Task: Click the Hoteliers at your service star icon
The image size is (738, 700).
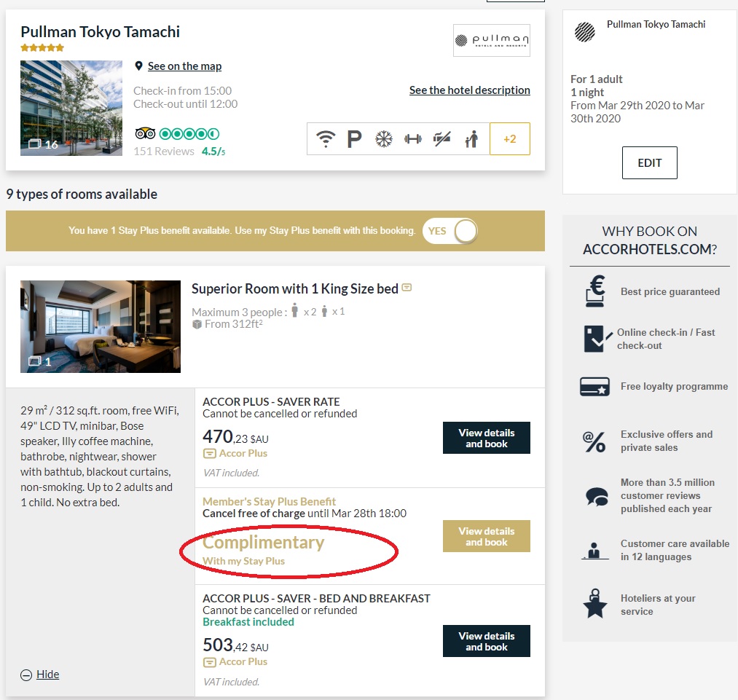Action: tap(595, 604)
